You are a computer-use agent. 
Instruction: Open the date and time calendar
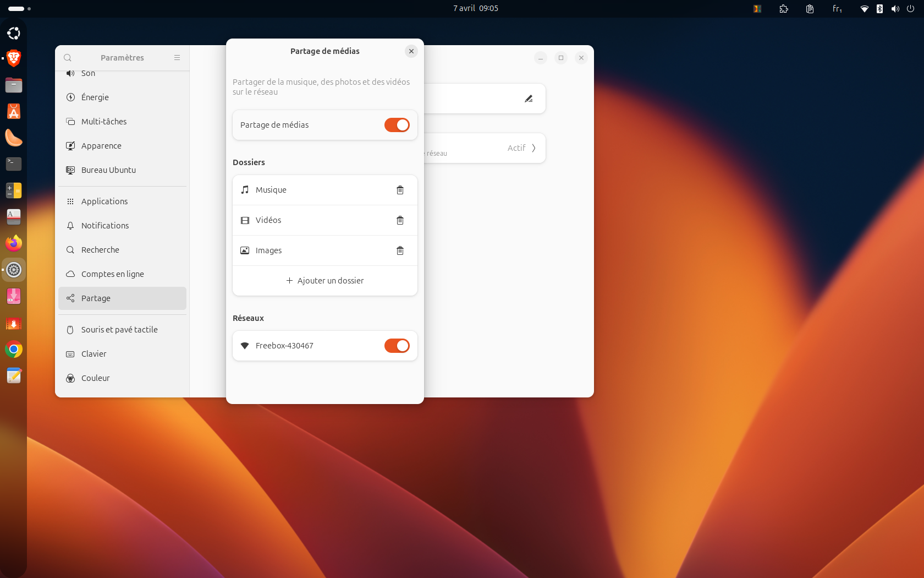(x=475, y=8)
